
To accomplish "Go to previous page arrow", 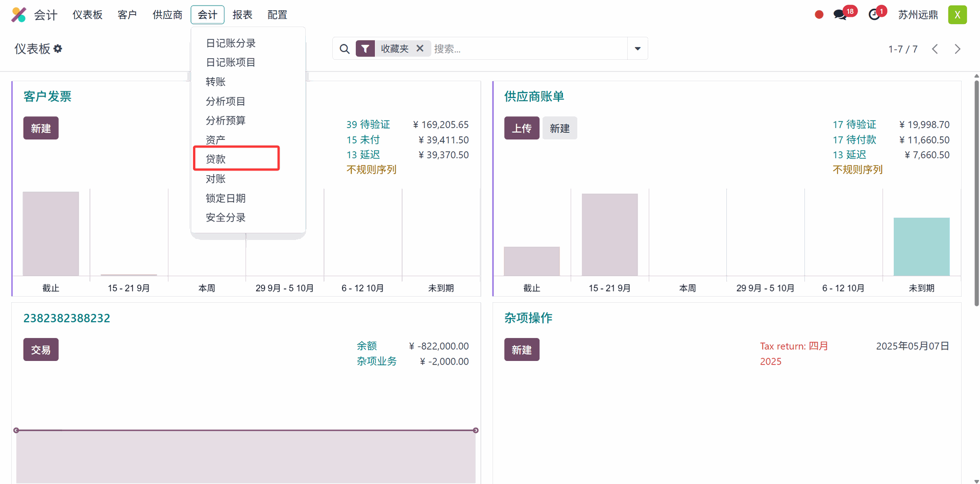I will pyautogui.click(x=935, y=49).
